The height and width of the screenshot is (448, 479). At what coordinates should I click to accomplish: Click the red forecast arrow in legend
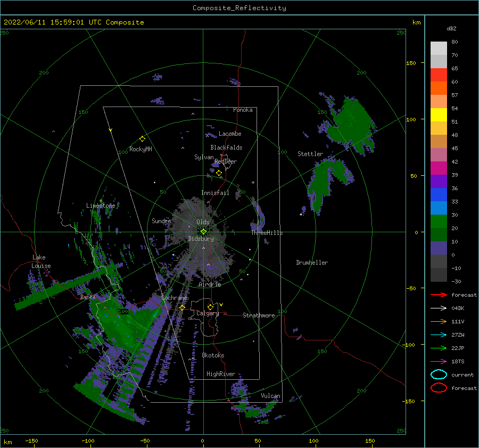[x=439, y=295]
